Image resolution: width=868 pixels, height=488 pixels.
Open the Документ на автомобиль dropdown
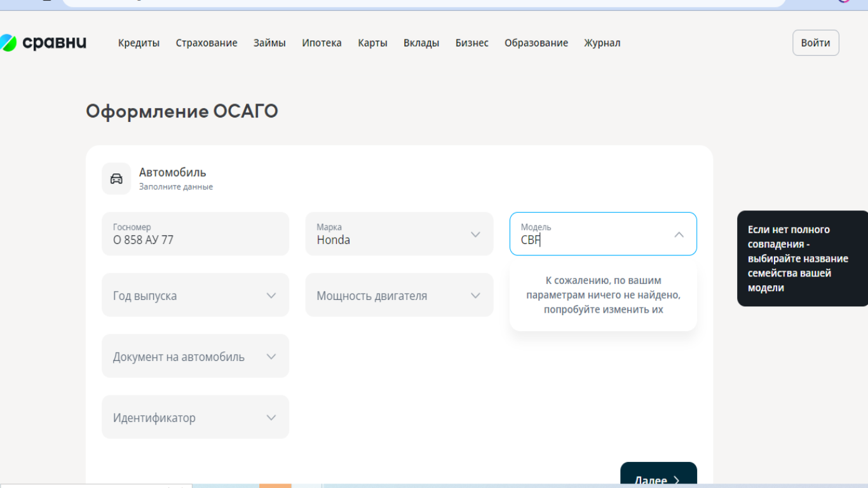[195, 356]
